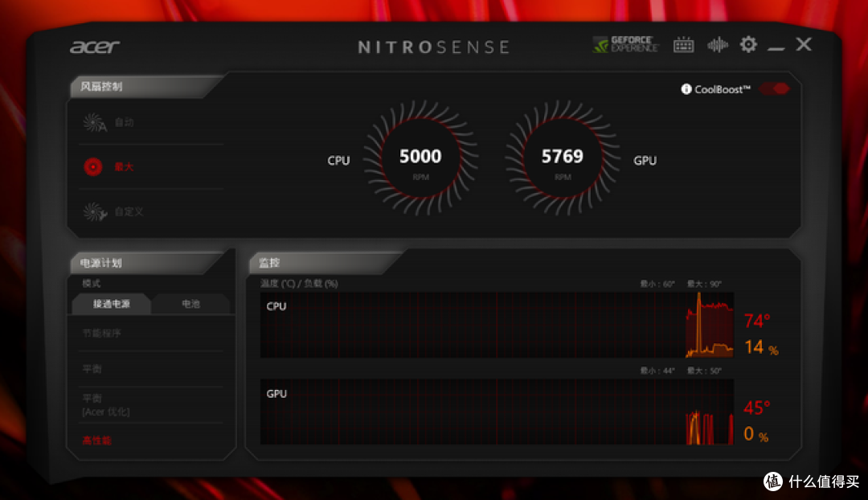The width and height of the screenshot is (868, 500).
Task: Click the GPU 最大: 50° label
Action: click(704, 371)
